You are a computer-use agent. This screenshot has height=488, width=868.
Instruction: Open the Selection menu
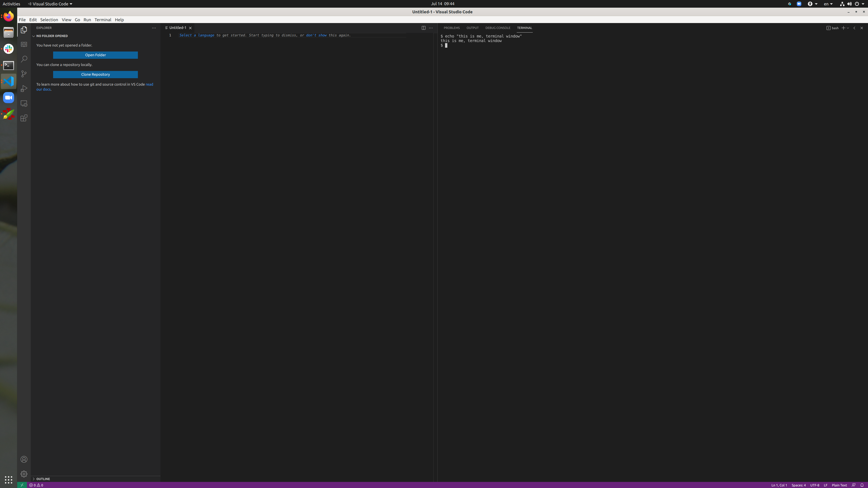click(49, 19)
